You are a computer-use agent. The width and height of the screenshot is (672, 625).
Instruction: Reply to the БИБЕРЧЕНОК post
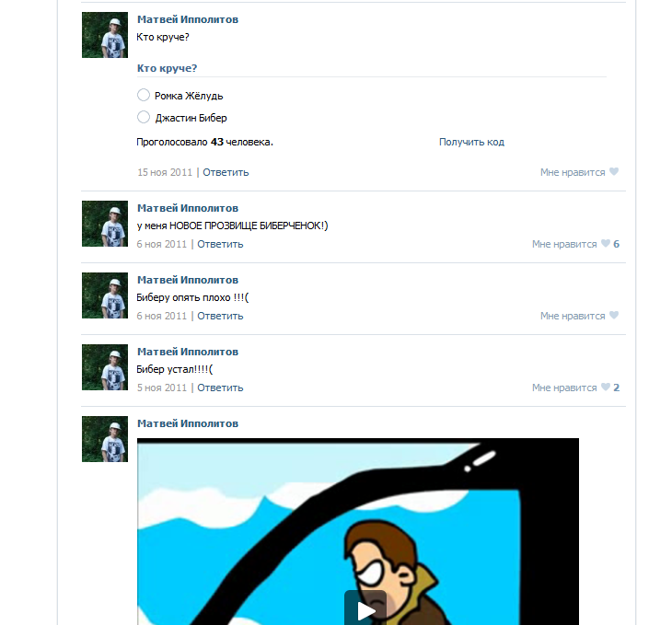pos(220,244)
